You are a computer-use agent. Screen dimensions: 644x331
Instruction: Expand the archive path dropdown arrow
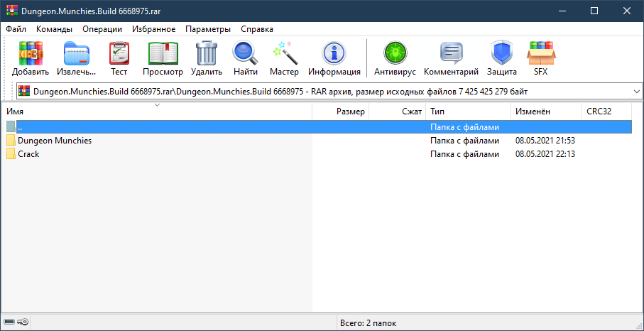(637, 91)
